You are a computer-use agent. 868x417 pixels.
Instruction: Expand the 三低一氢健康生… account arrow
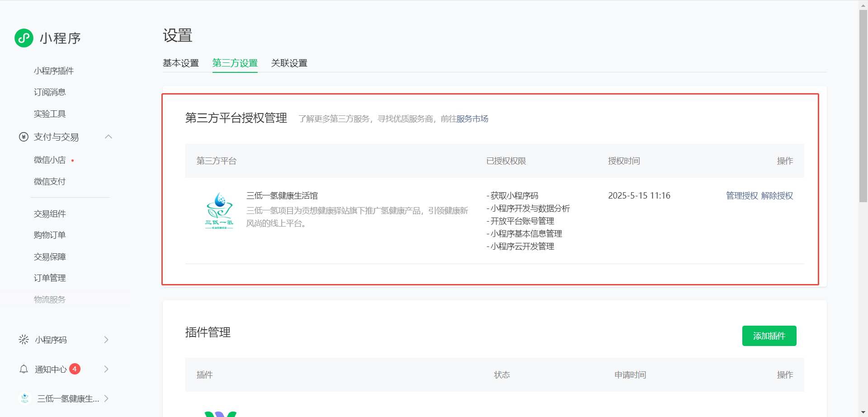click(106, 398)
